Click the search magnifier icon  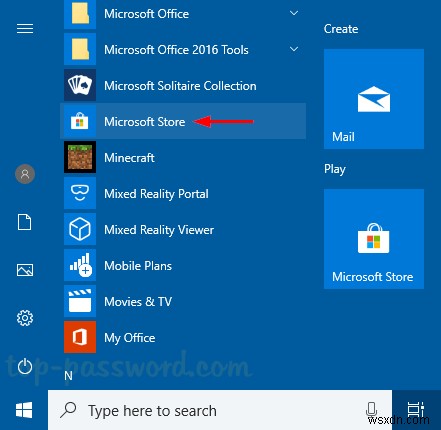tap(68, 410)
